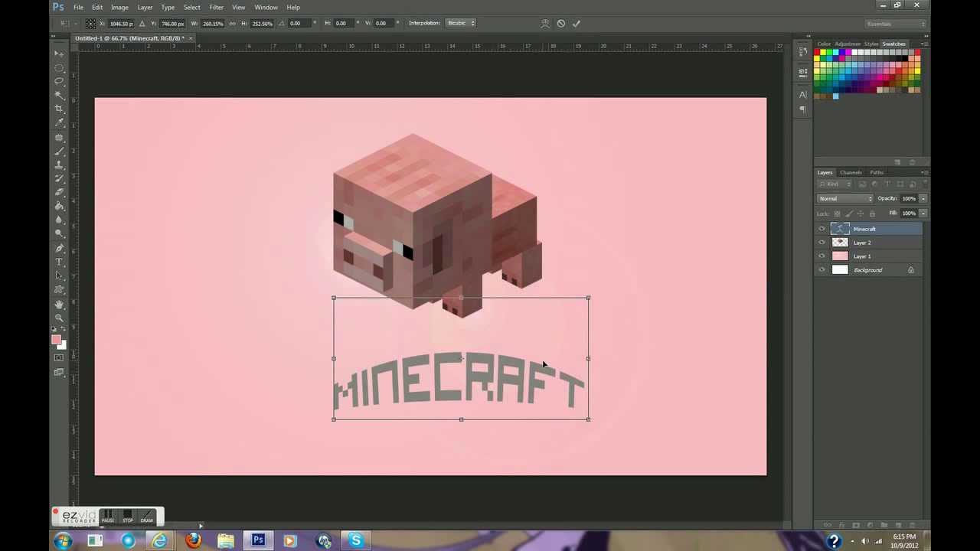Hide the Background layer
980x551 pixels.
click(822, 270)
